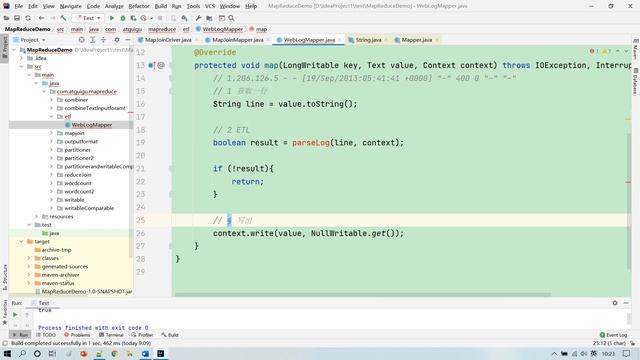
Task: Select the wordcount package
Action: click(78, 183)
